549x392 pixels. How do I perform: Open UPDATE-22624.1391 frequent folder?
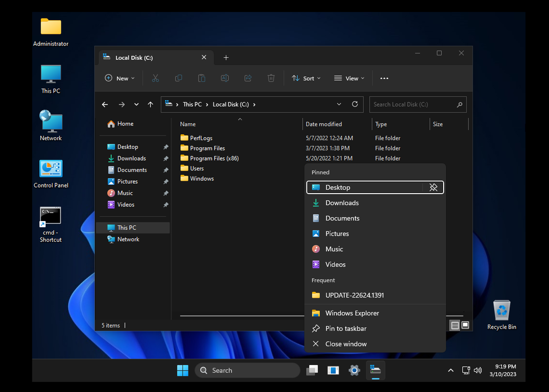(354, 295)
